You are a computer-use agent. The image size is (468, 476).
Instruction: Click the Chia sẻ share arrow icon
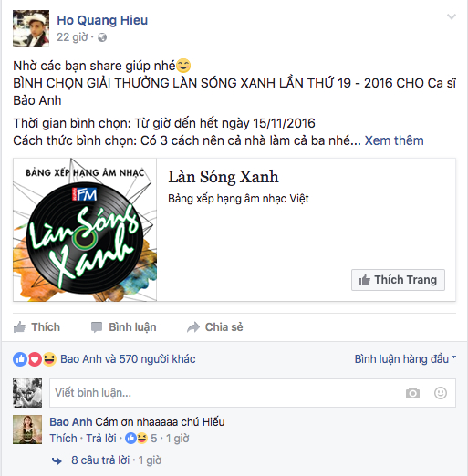click(x=193, y=327)
